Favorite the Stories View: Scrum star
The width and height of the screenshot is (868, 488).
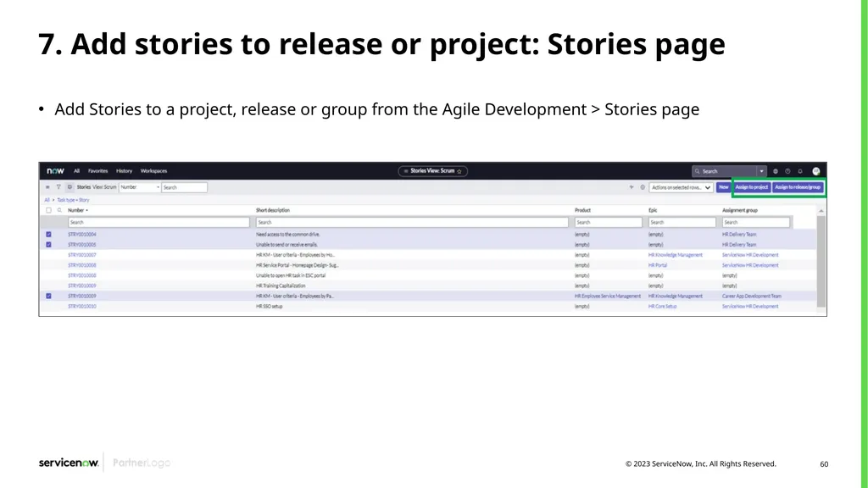[459, 171]
